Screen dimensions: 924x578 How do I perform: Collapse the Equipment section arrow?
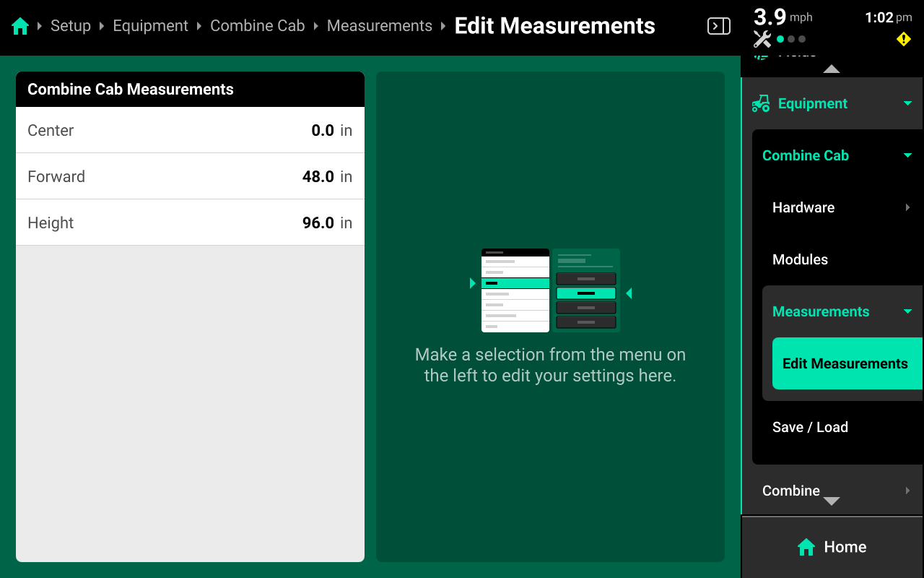(907, 104)
